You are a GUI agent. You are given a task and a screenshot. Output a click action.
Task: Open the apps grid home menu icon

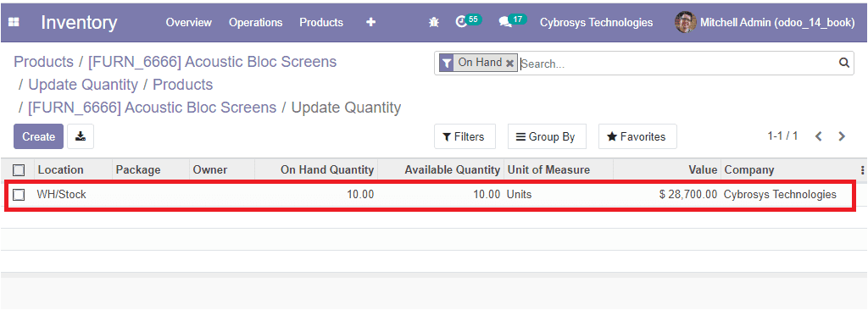click(x=14, y=23)
